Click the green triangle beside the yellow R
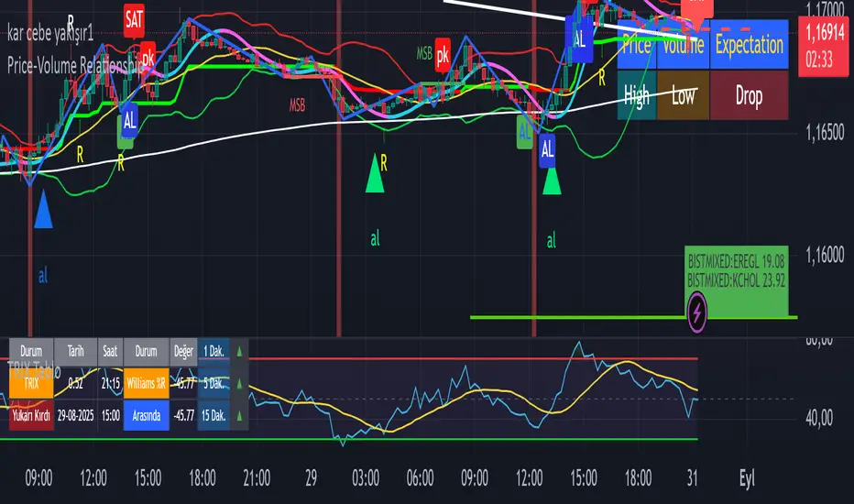Viewport: 854px width, 504px height. click(375, 173)
